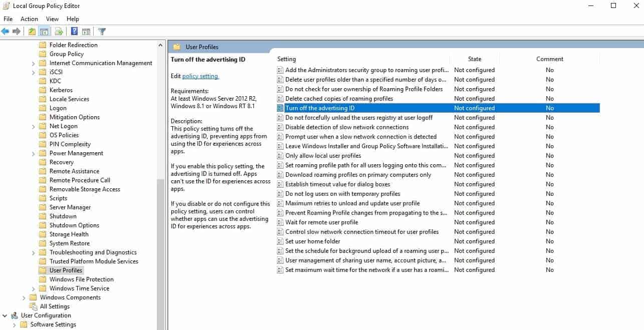644x330 pixels.
Task: Click the Back arrow toolbar icon
Action: (x=5, y=32)
